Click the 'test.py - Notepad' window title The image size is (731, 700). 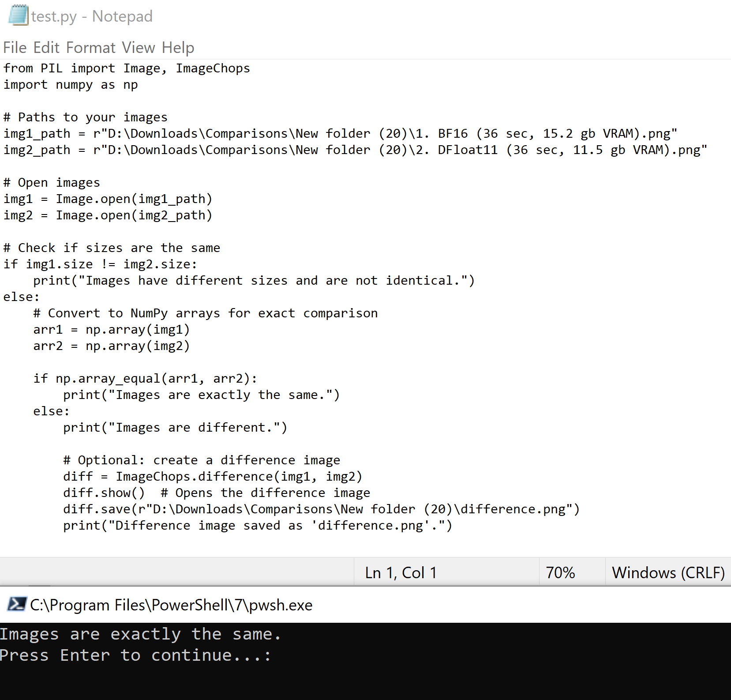coord(92,16)
